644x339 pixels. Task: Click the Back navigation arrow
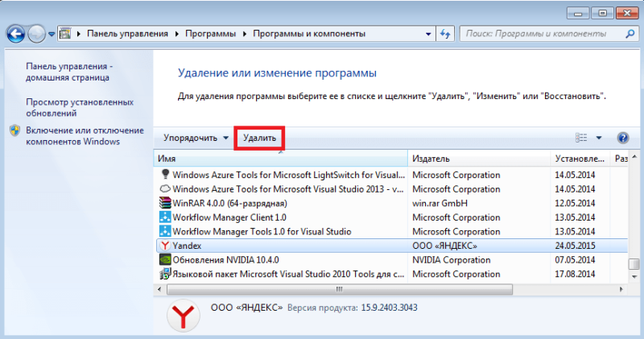coord(15,34)
